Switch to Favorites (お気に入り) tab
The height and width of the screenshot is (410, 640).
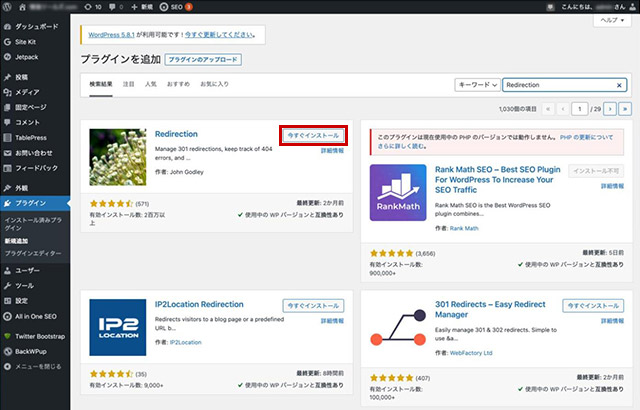[x=214, y=84]
